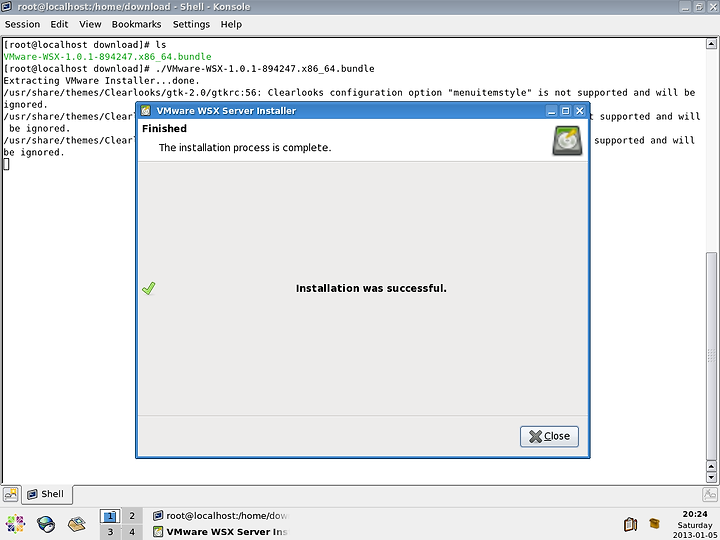Click the installer title bar window icon
Screen dimensions: 720x540
[146, 111]
